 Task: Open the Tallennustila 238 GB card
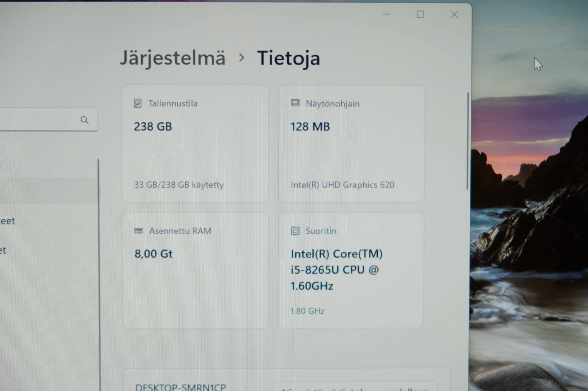[x=195, y=144]
